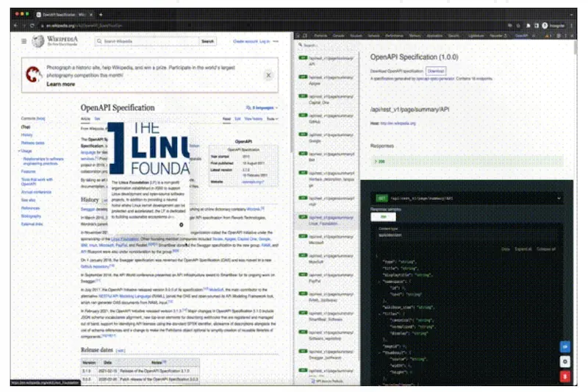Viewport: 588px width, 392px height.
Task: Click the en.wikipedia.org host link
Action: (398, 123)
